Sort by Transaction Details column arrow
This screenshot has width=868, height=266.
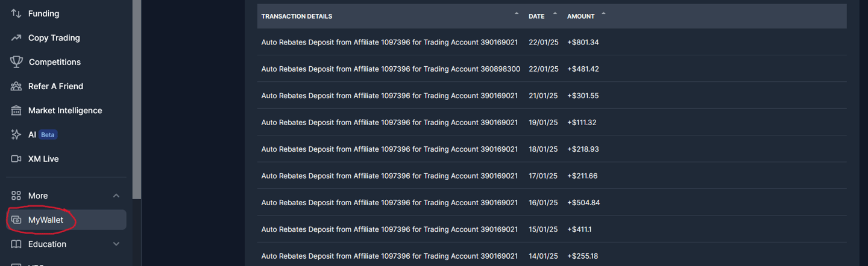(517, 13)
